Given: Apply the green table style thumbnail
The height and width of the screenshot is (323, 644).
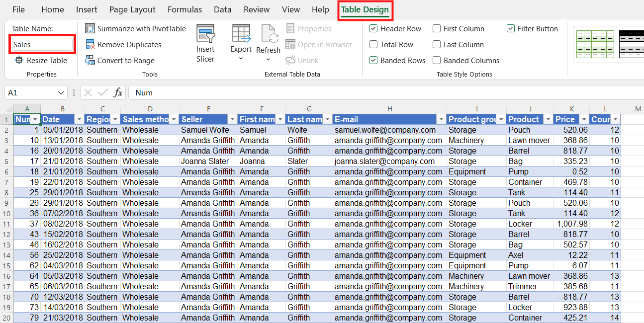Looking at the screenshot, I should click(595, 44).
